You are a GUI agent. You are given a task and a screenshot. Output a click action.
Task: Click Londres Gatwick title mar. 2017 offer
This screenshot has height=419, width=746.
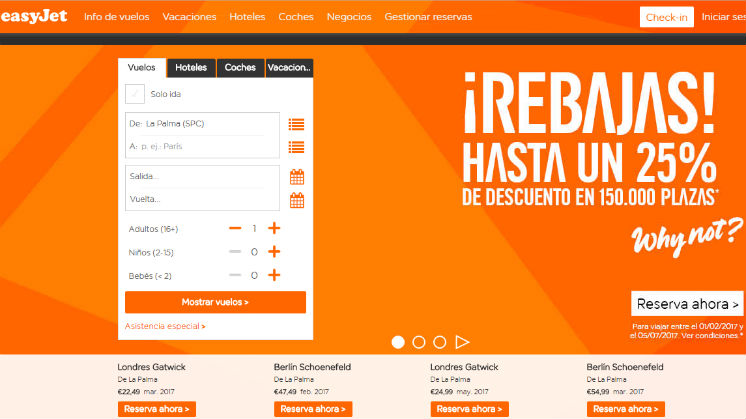pos(151,367)
